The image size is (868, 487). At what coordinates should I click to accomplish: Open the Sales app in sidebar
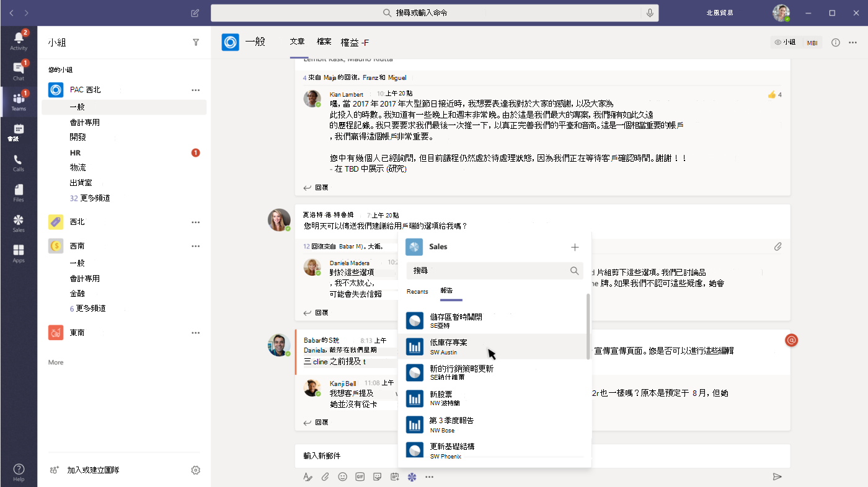click(19, 223)
